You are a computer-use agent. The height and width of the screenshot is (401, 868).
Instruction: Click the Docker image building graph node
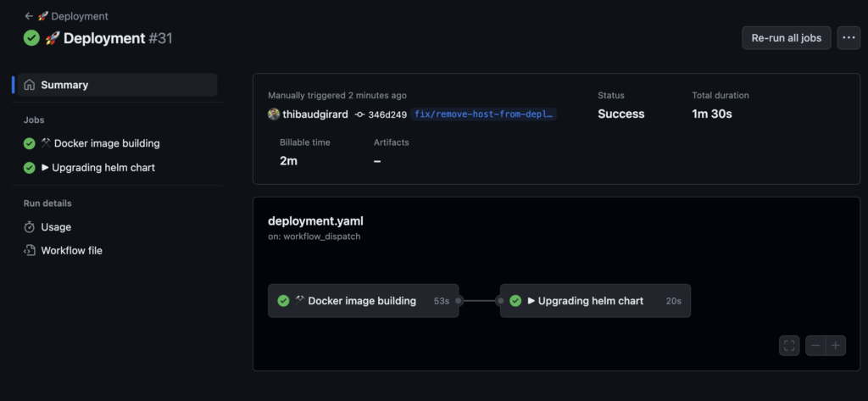click(363, 301)
